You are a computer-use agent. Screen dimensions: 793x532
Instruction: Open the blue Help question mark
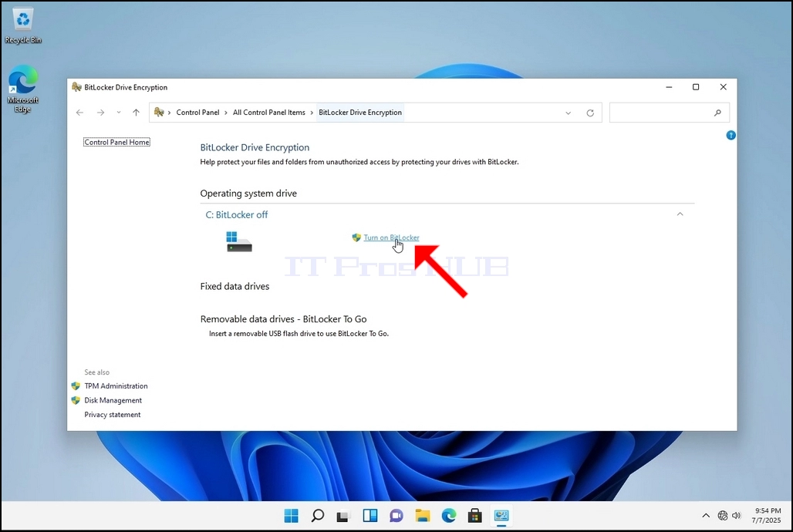[731, 135]
